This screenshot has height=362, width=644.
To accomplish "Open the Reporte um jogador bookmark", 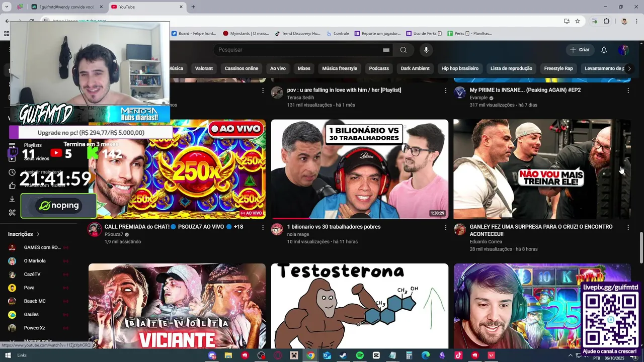I will tap(378, 34).
